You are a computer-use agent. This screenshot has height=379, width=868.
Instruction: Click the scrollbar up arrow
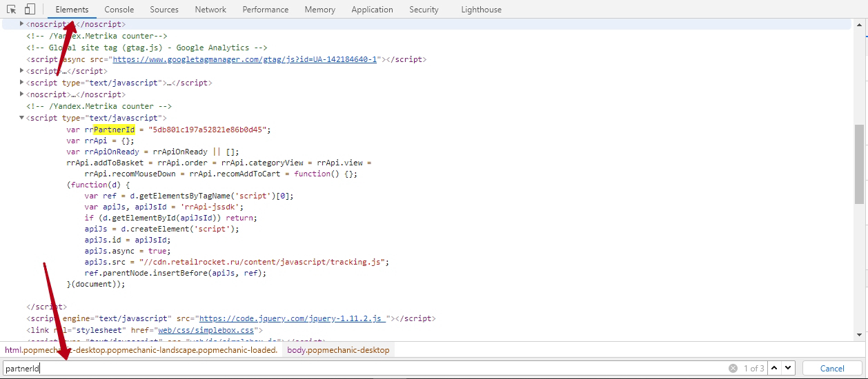860,25
